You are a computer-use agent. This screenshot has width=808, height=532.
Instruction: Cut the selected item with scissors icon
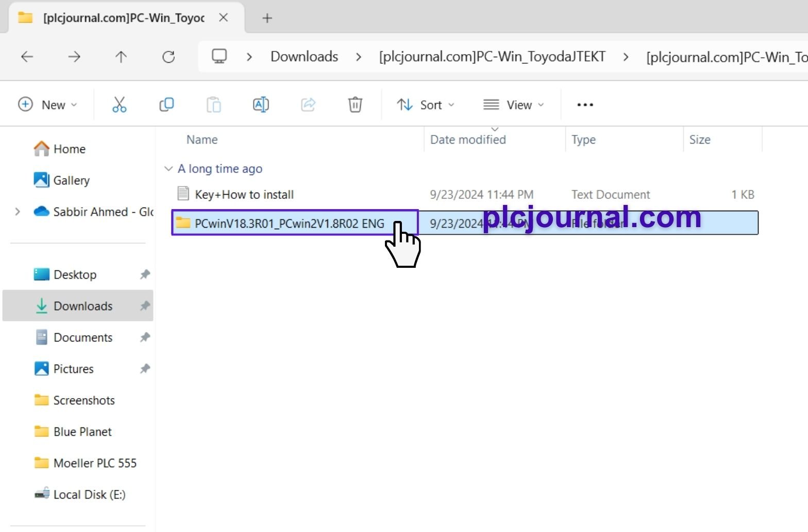coord(119,105)
